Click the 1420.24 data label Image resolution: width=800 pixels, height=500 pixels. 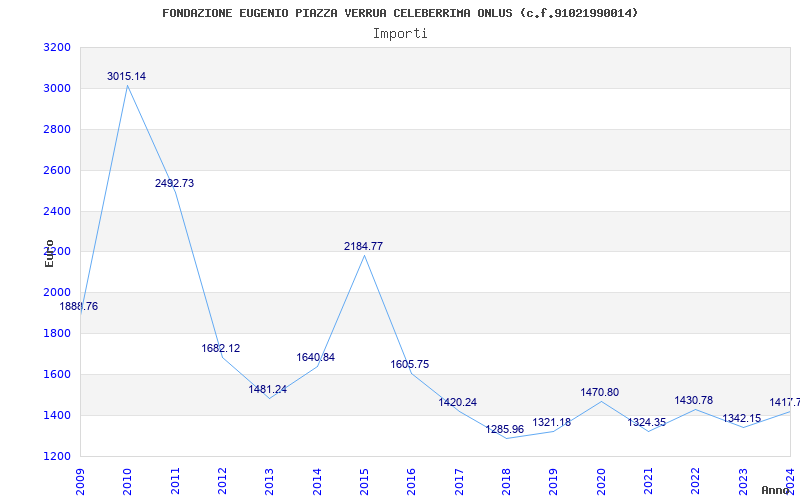[458, 403]
